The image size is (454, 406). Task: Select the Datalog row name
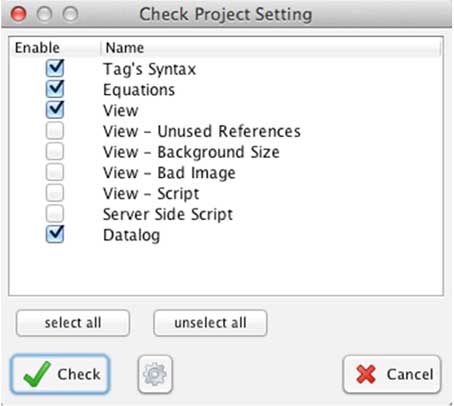132,235
